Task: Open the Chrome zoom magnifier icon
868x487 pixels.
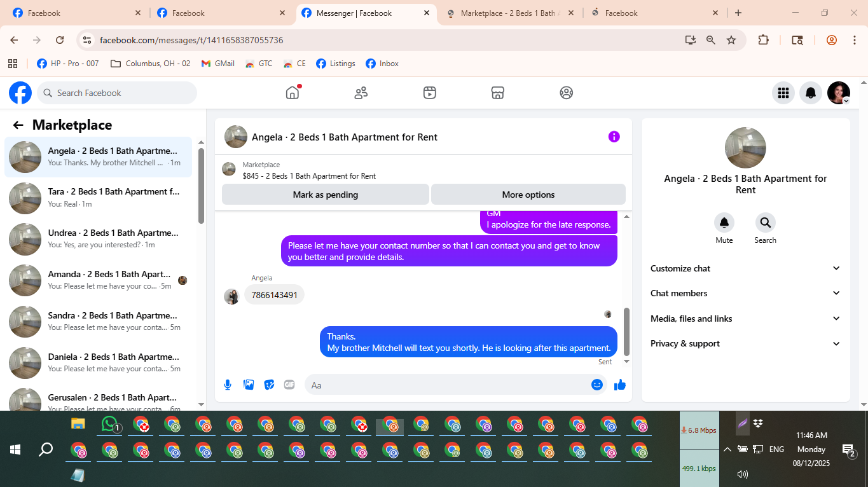Action: tap(711, 40)
